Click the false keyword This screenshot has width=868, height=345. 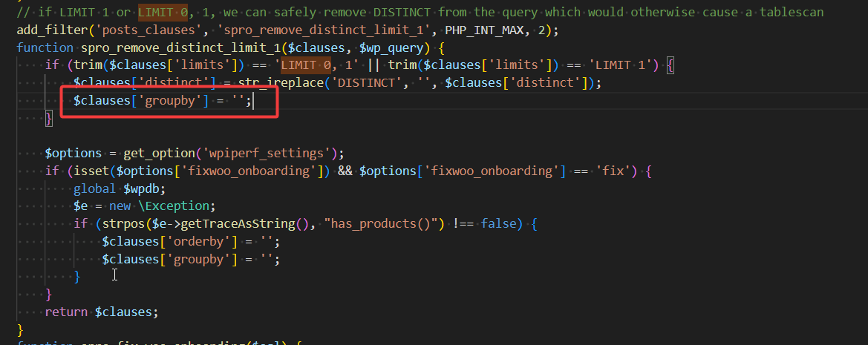click(499, 224)
